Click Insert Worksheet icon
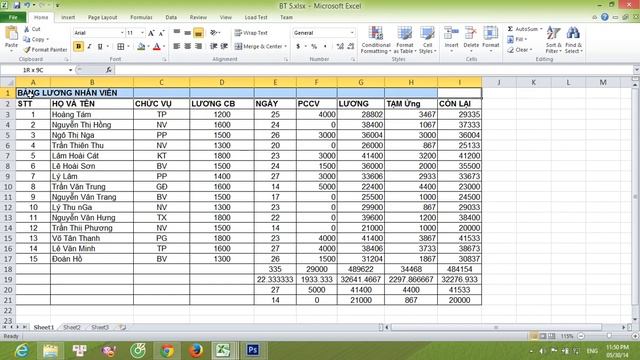The image size is (640, 360). pos(122,327)
